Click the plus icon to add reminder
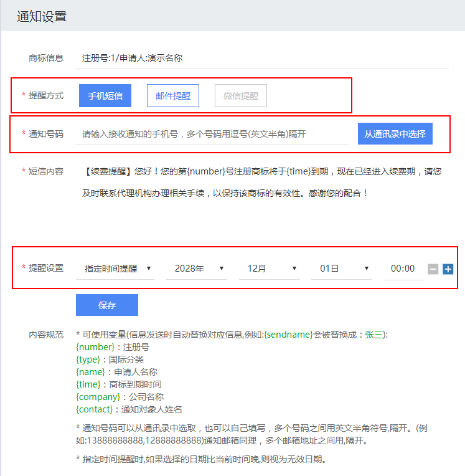465x476 pixels. tap(448, 269)
